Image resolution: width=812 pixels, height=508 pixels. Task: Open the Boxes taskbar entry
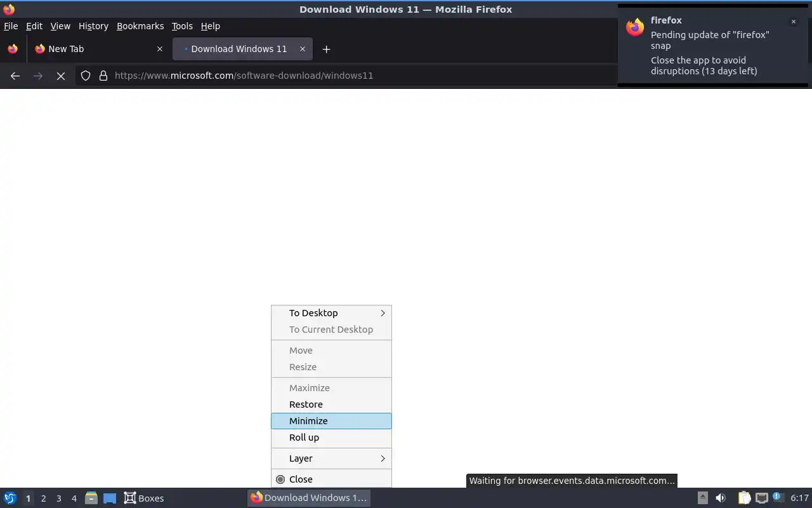144,498
